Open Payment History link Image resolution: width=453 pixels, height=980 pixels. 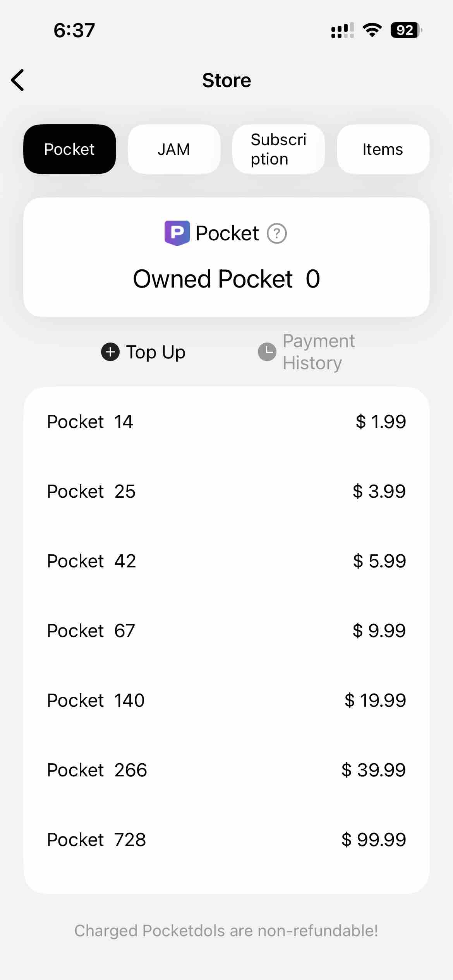point(318,352)
